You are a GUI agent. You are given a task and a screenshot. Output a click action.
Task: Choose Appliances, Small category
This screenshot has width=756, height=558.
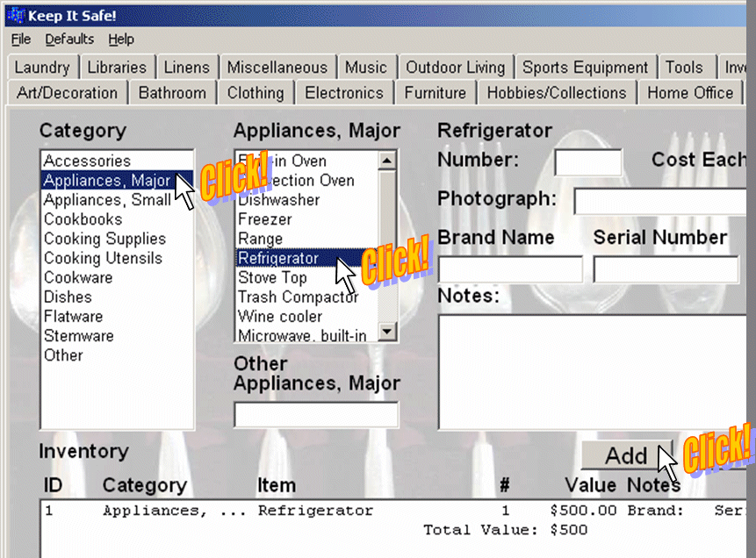coord(117,200)
